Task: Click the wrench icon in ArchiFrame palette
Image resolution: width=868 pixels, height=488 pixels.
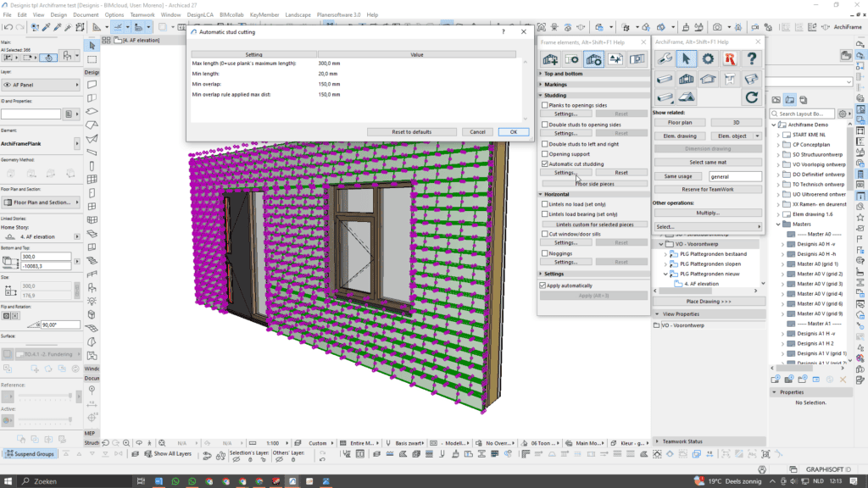Action: click(x=665, y=58)
